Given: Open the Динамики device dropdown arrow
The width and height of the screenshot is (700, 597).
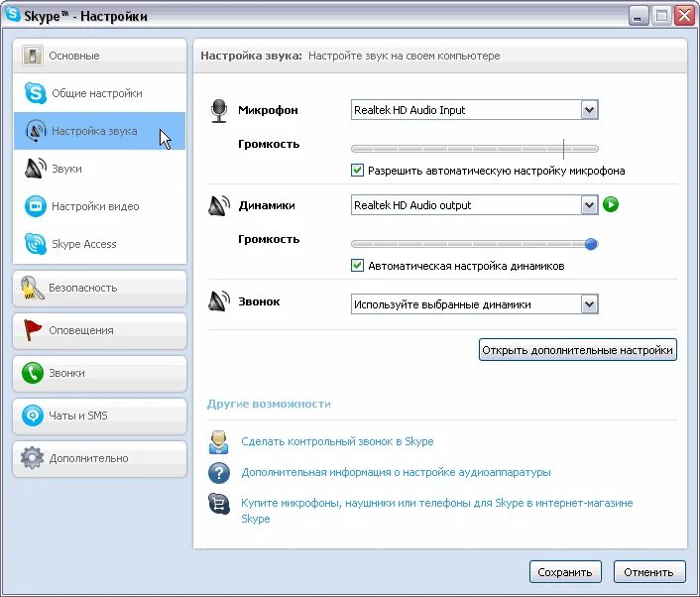Looking at the screenshot, I should click(589, 205).
